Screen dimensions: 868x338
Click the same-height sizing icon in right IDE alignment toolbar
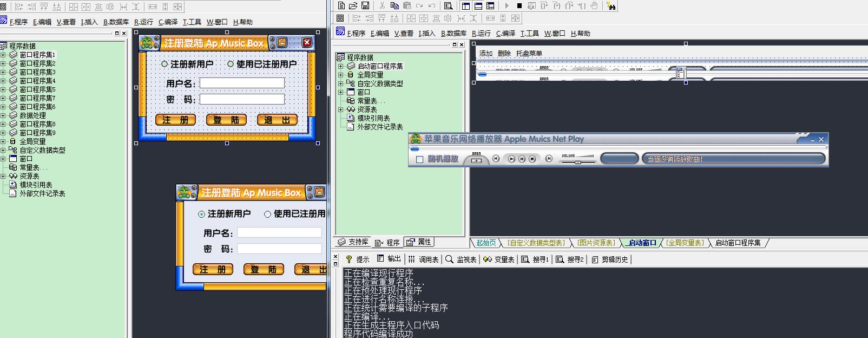point(503,18)
